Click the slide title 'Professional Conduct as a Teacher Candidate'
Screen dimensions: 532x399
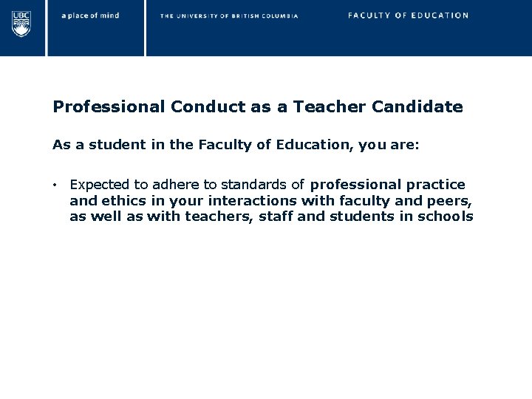(258, 106)
